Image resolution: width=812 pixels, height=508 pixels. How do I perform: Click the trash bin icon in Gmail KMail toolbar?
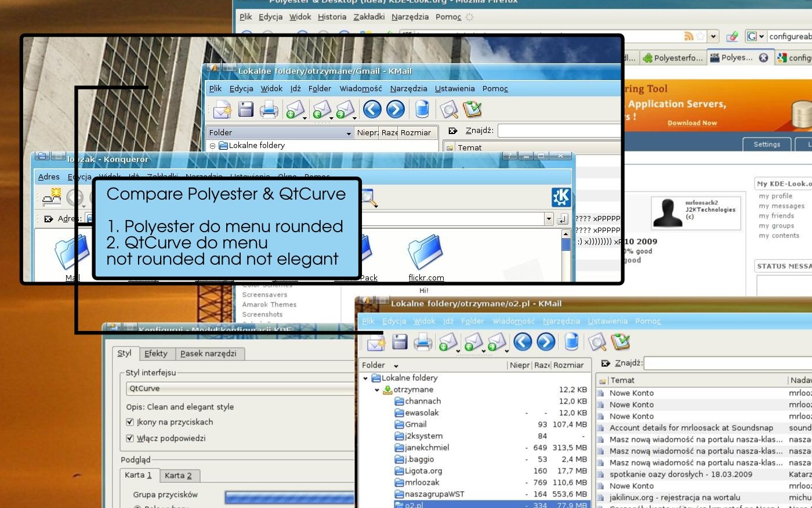coord(422,109)
